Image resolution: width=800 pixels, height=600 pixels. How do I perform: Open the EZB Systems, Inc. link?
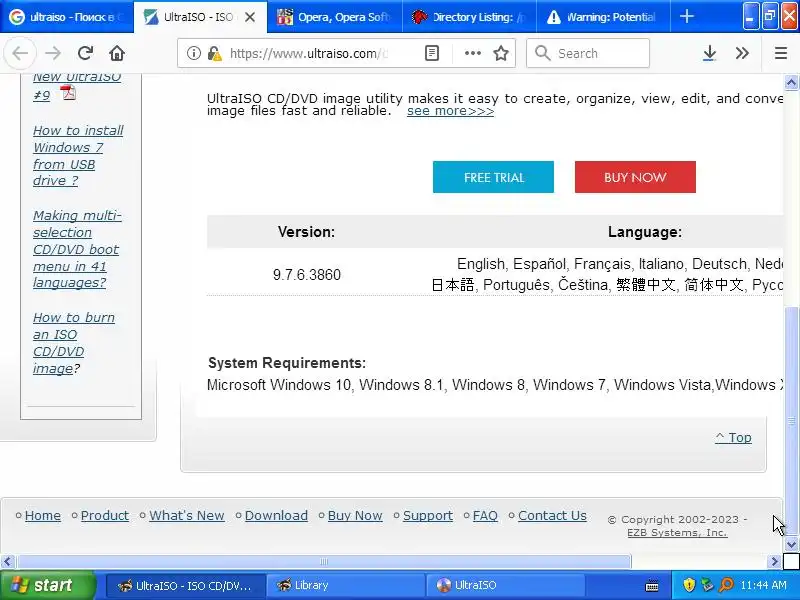click(677, 532)
